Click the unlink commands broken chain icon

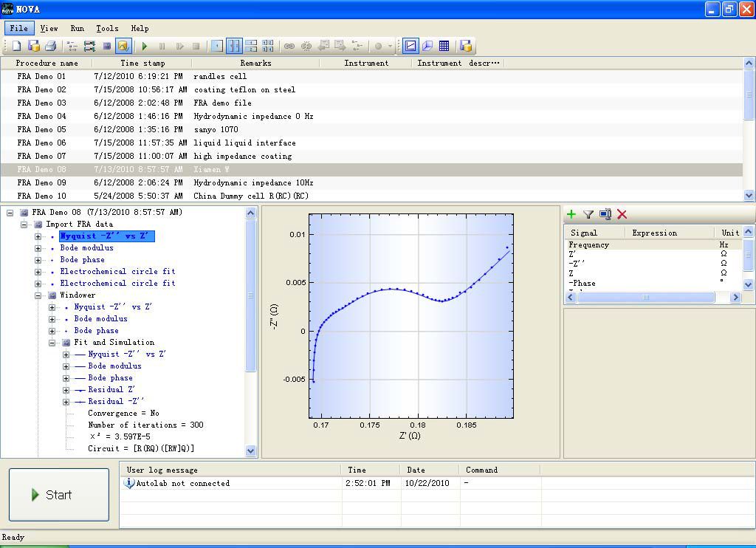306,46
